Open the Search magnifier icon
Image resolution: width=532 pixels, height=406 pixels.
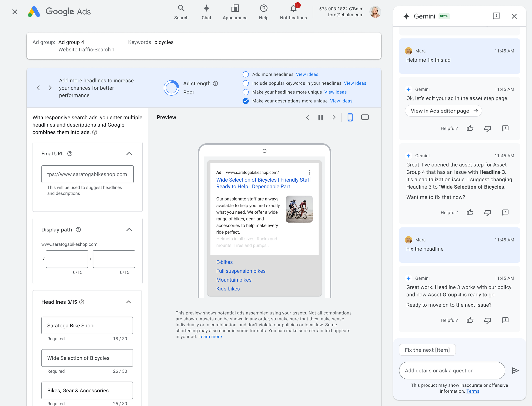point(181,8)
